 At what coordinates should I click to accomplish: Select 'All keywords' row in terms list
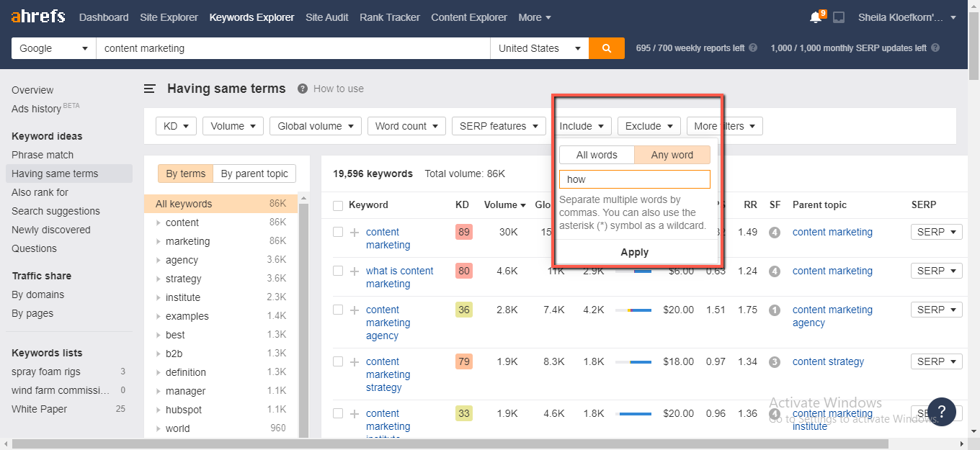point(221,204)
